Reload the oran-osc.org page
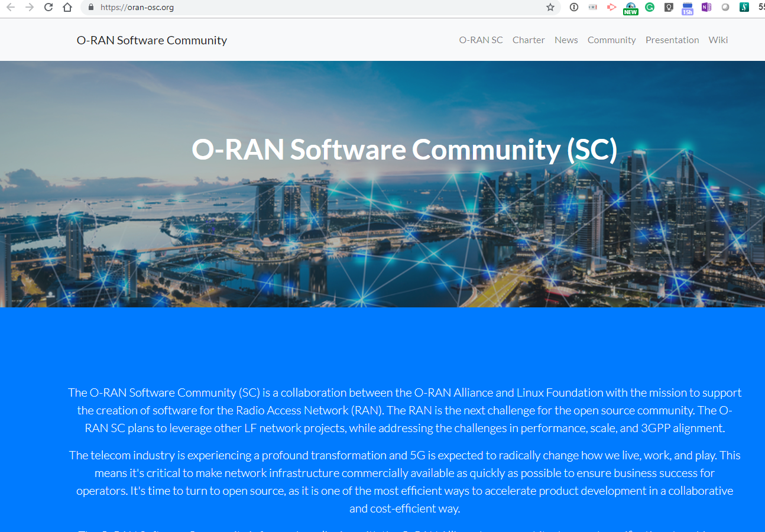 [x=48, y=7]
